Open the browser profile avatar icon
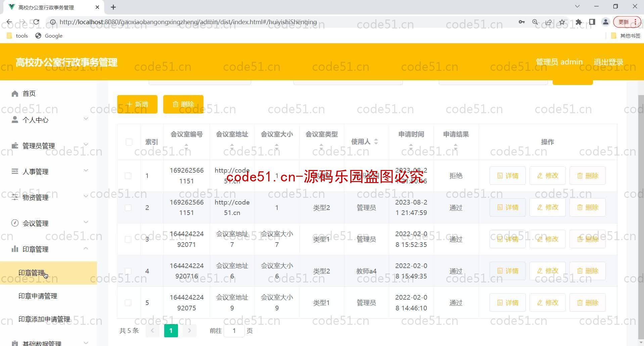 (x=606, y=22)
